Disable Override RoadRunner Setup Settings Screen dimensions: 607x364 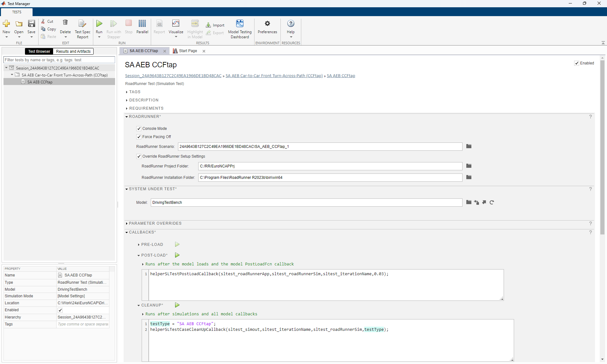point(139,156)
